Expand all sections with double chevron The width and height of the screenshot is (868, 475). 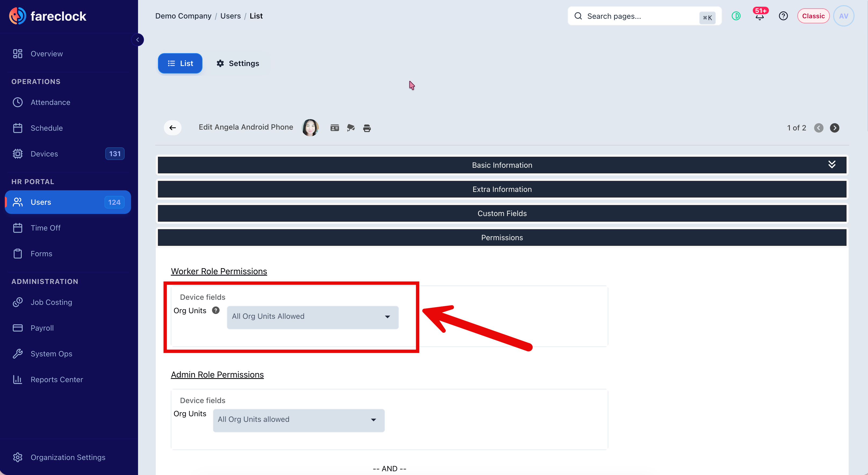831,164
